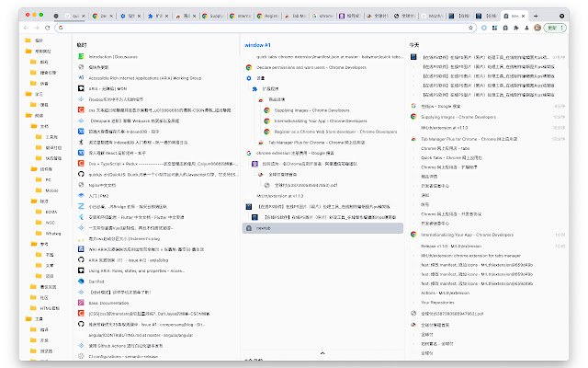The height and width of the screenshot is (368, 588).
Task: Select the angular/angular at master row
Action: click(141, 335)
